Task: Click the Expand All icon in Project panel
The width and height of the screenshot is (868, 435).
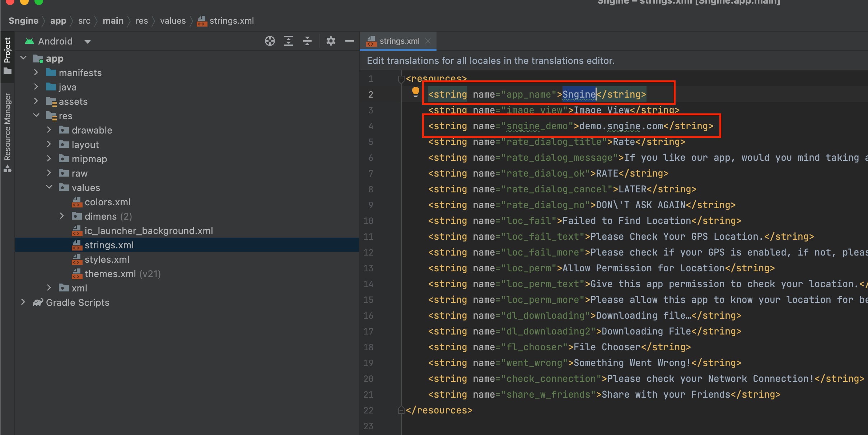Action: (289, 41)
